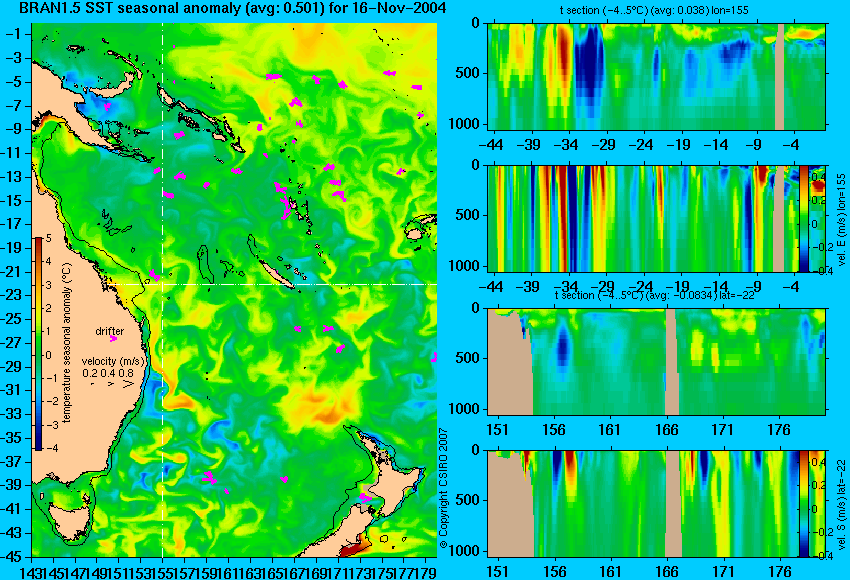Select the "drifter" legend label
The height and width of the screenshot is (580, 850).
tap(110, 331)
